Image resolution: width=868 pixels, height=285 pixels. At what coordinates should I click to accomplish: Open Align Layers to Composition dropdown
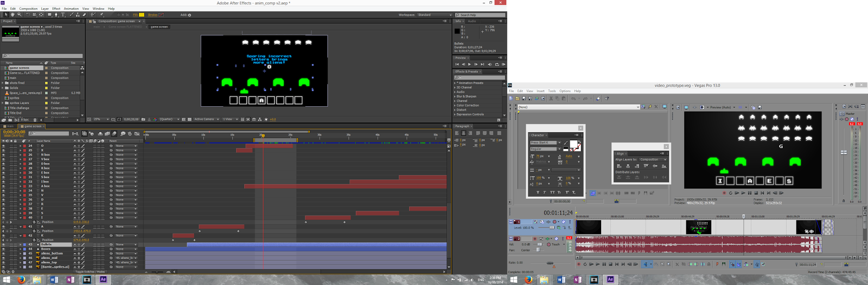pos(653,159)
